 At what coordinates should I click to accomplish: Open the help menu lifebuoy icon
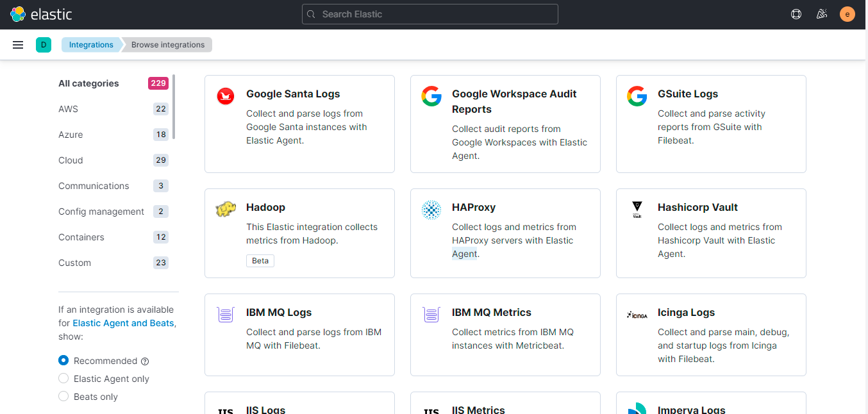[796, 14]
